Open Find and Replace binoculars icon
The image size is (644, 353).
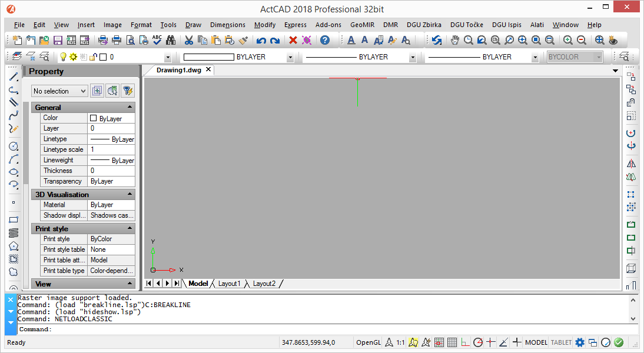pyautogui.click(x=171, y=40)
